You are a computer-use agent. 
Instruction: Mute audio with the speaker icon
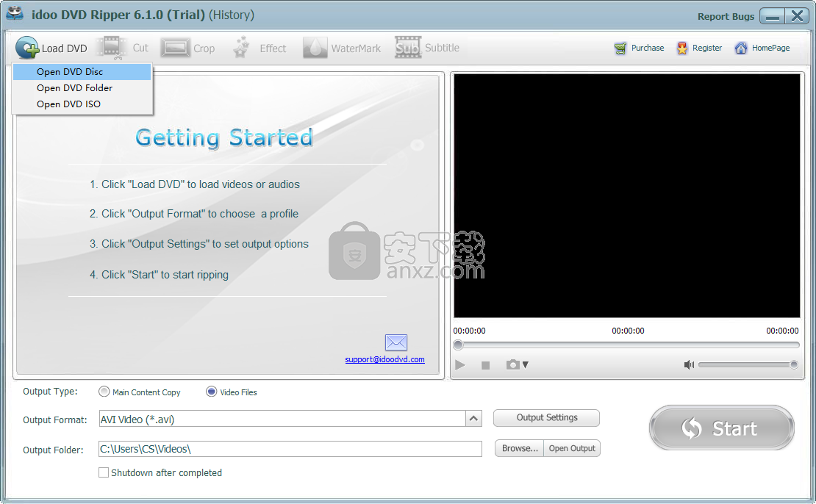point(689,364)
